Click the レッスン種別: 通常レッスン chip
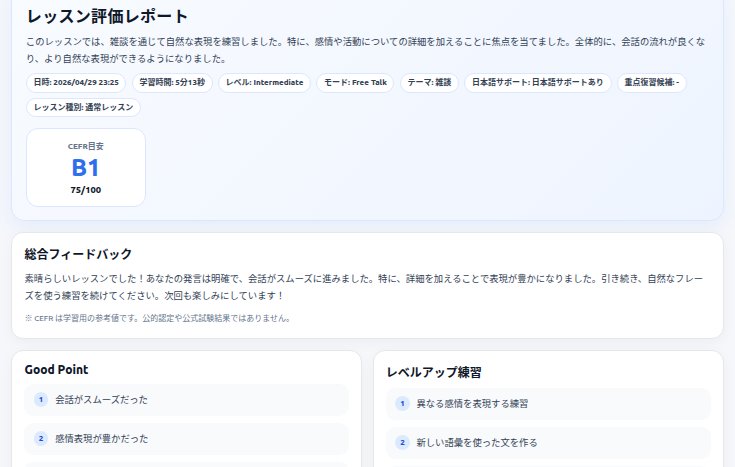Image resolution: width=735 pixels, height=467 pixels. [83, 107]
